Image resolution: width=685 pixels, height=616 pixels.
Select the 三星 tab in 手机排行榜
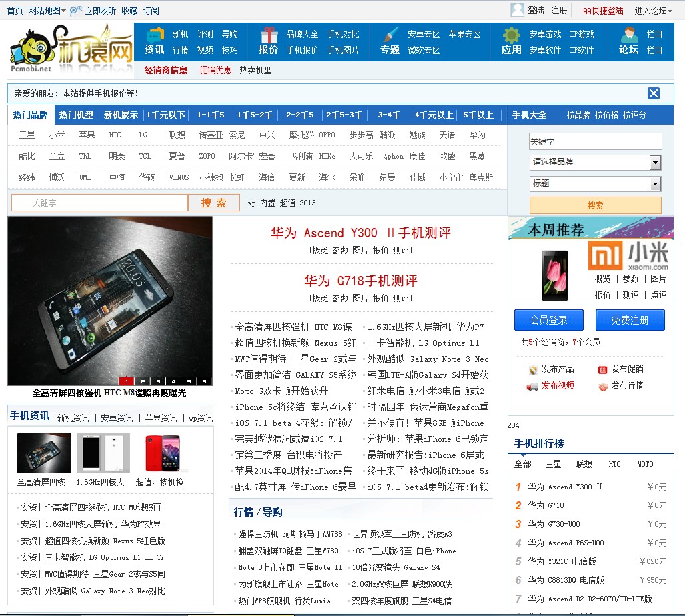(552, 464)
